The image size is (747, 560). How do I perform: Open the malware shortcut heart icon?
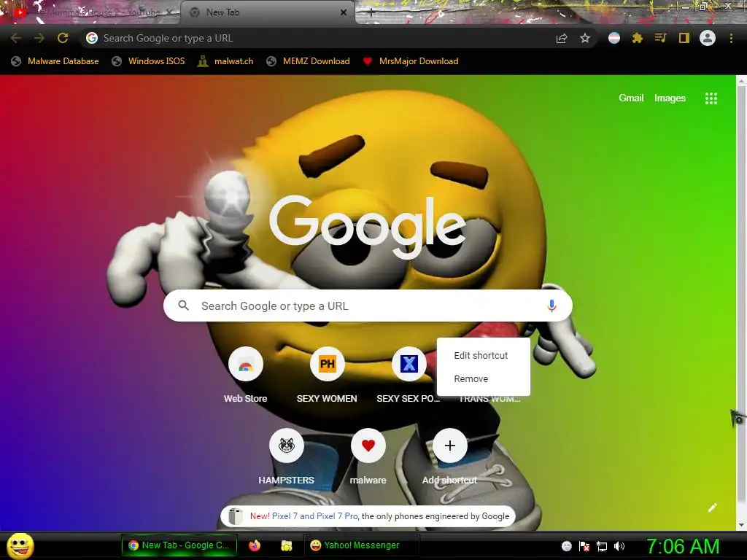[368, 446]
